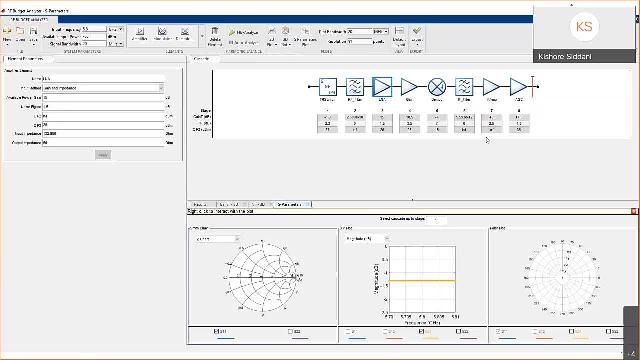The image size is (640, 360).
Task: Click the Open folder icon
Action: 20,31
